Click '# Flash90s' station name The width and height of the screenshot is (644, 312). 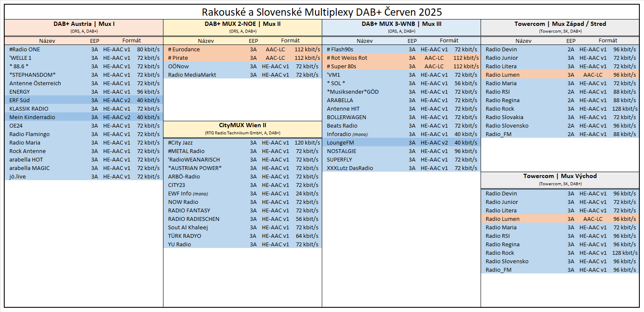pos(340,49)
